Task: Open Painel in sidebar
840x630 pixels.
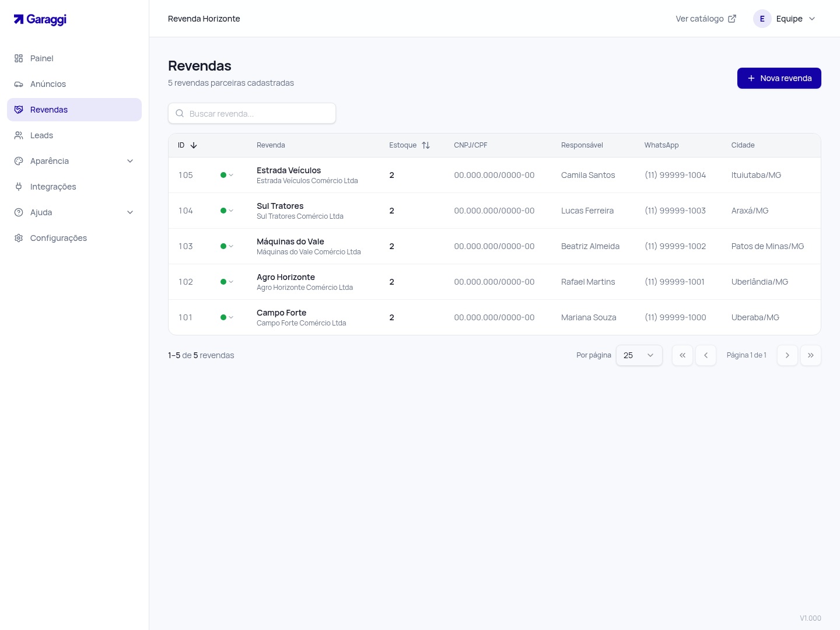Action: click(x=74, y=58)
